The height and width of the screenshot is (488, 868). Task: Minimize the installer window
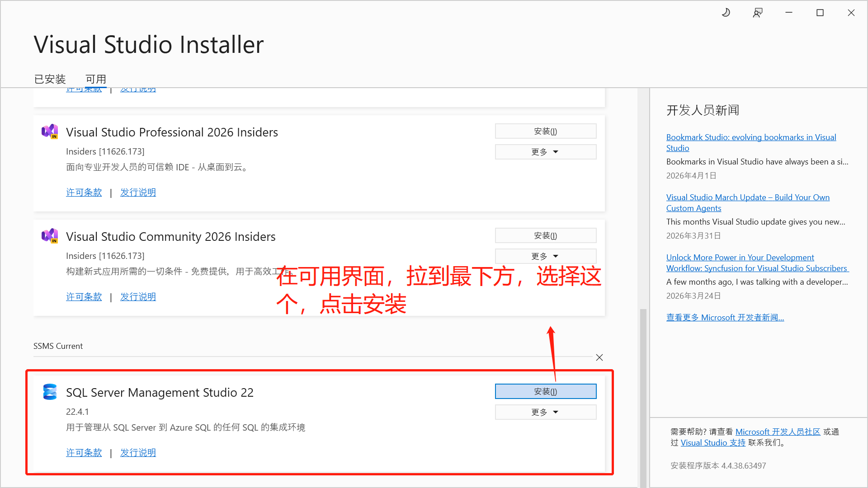(789, 13)
